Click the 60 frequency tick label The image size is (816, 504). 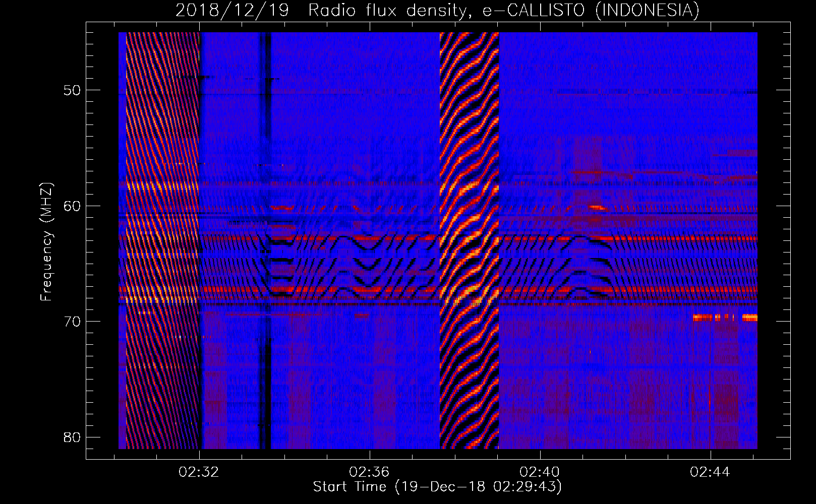(72, 206)
